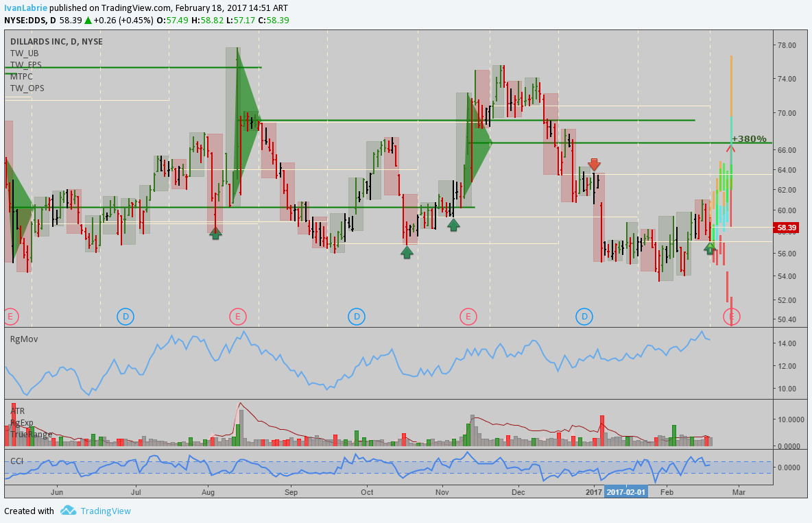Click the dividend D marker in late September

pos(357,317)
